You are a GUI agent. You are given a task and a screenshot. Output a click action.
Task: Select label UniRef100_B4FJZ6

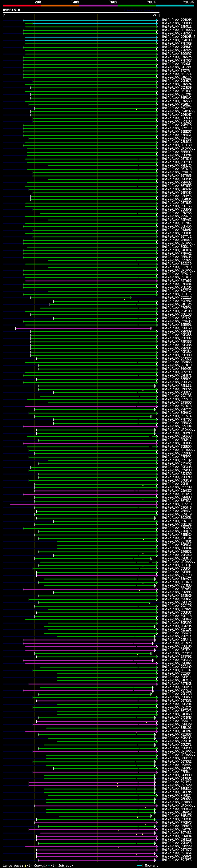[177, 816]
